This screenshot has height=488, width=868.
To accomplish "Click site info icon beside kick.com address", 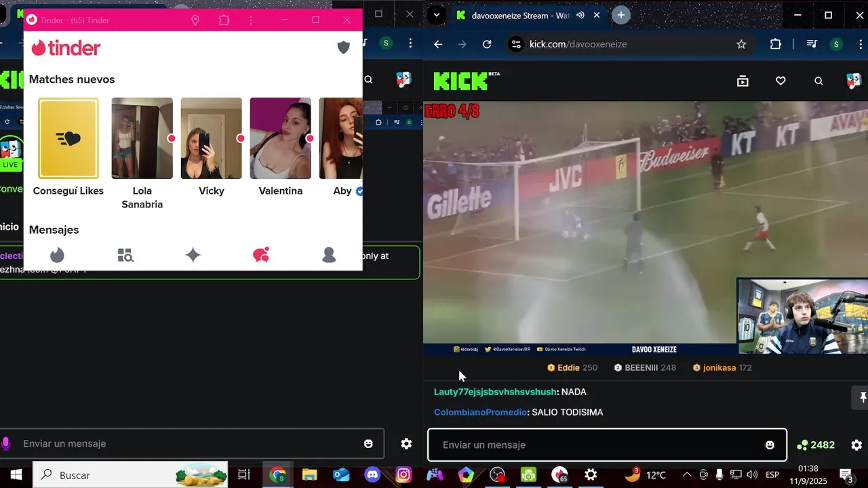I will point(516,44).
